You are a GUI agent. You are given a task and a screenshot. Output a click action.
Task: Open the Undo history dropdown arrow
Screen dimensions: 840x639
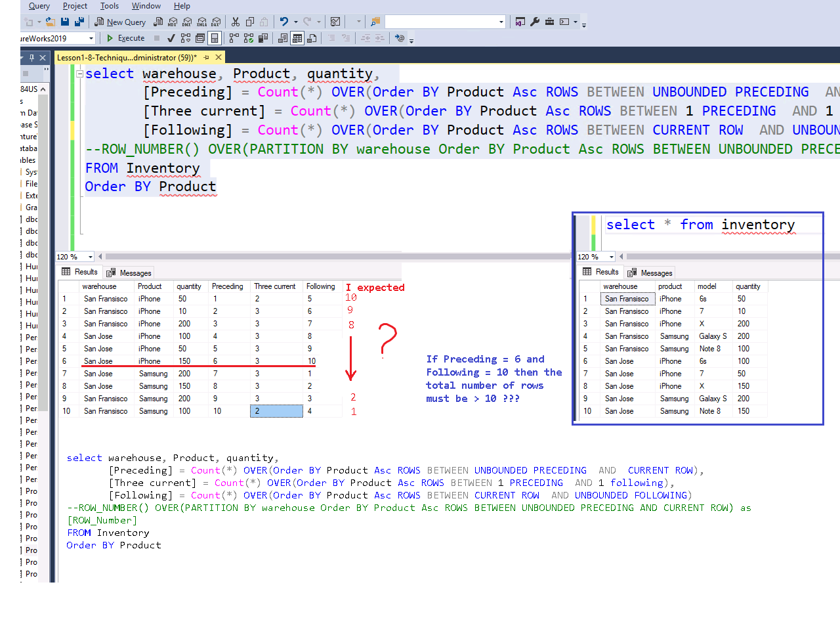pos(296,22)
